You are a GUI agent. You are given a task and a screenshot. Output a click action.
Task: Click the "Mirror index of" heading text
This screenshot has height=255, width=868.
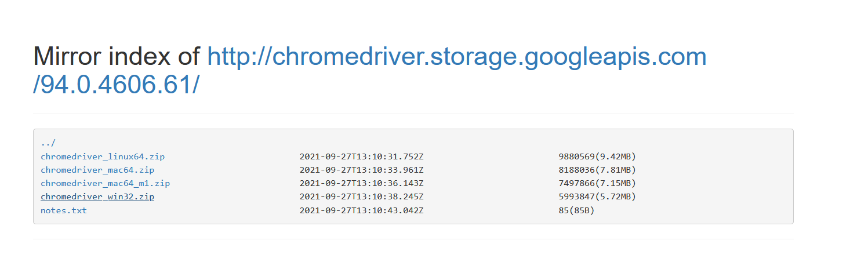116,57
